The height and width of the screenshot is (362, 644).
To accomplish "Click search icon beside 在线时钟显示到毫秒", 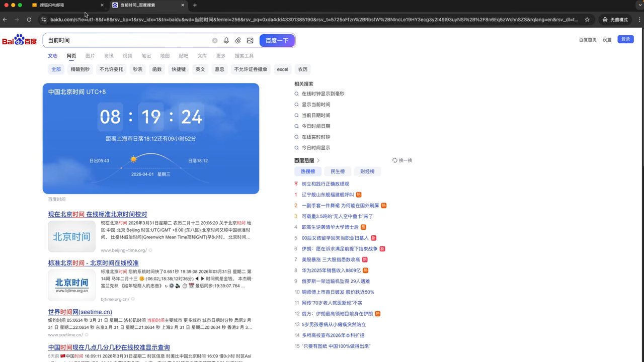I will click(297, 94).
